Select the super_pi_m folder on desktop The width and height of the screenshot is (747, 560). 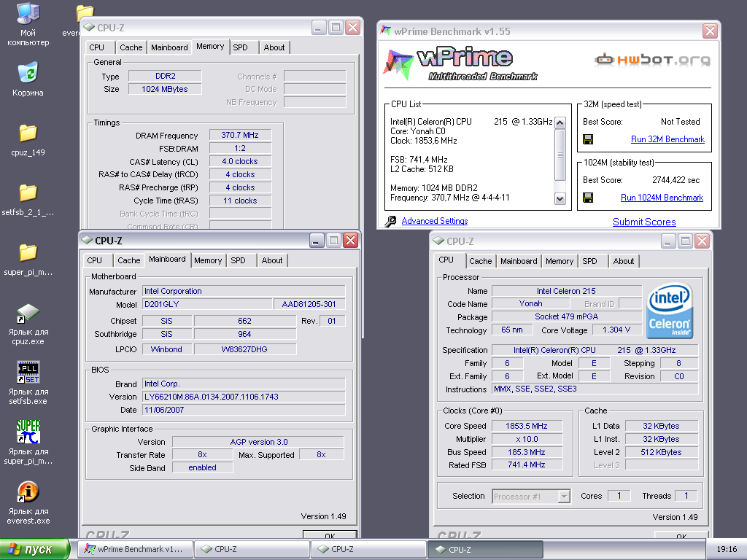[x=28, y=252]
